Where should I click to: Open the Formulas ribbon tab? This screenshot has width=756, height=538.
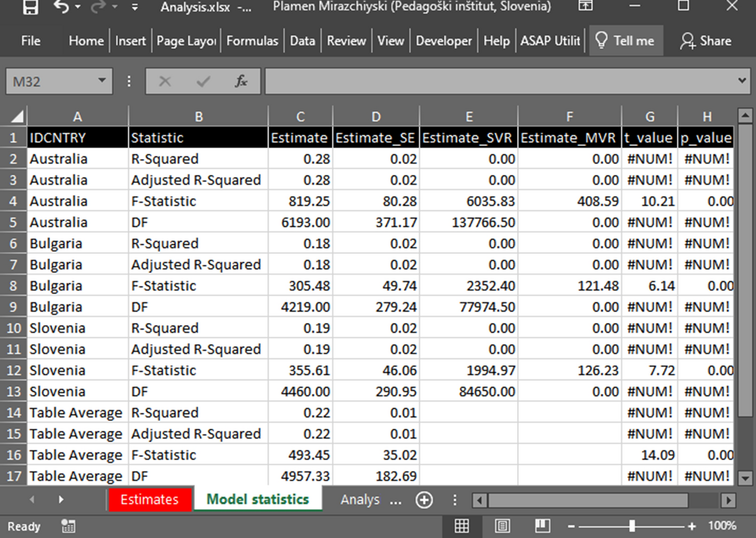click(x=252, y=41)
